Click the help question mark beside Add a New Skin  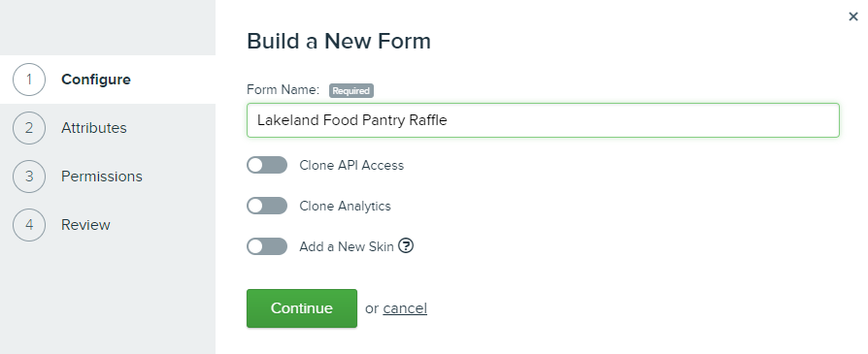tap(406, 245)
